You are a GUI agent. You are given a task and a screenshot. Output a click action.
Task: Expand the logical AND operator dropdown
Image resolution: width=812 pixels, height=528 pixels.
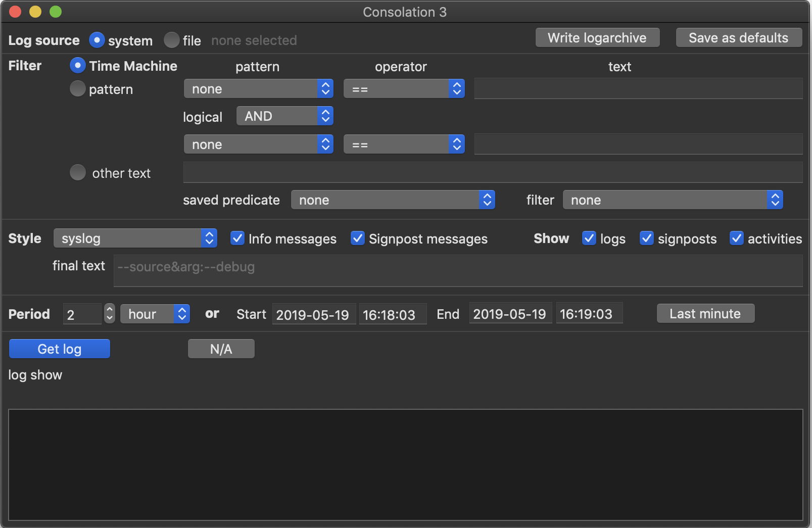point(284,116)
